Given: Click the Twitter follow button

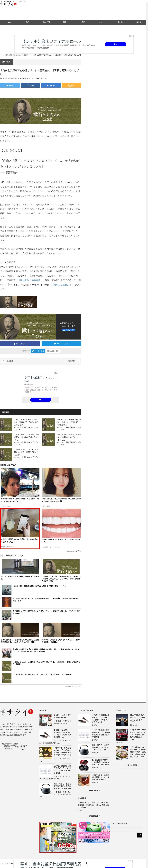Looking at the screenshot, I should [x=38, y=351].
